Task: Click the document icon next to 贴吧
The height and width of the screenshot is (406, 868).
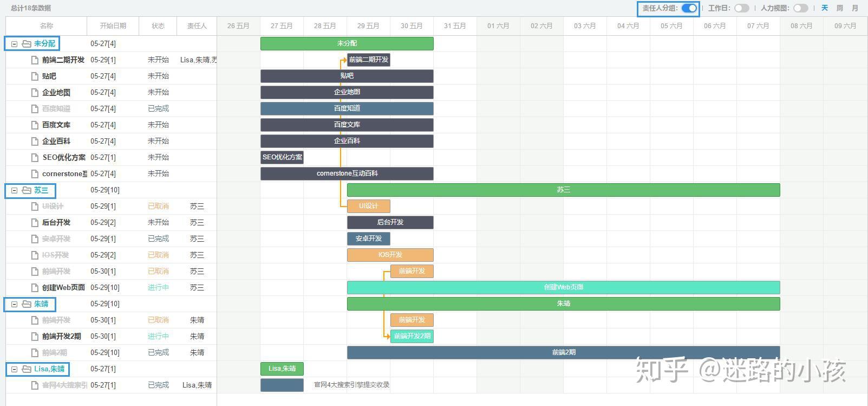Action: coord(35,76)
